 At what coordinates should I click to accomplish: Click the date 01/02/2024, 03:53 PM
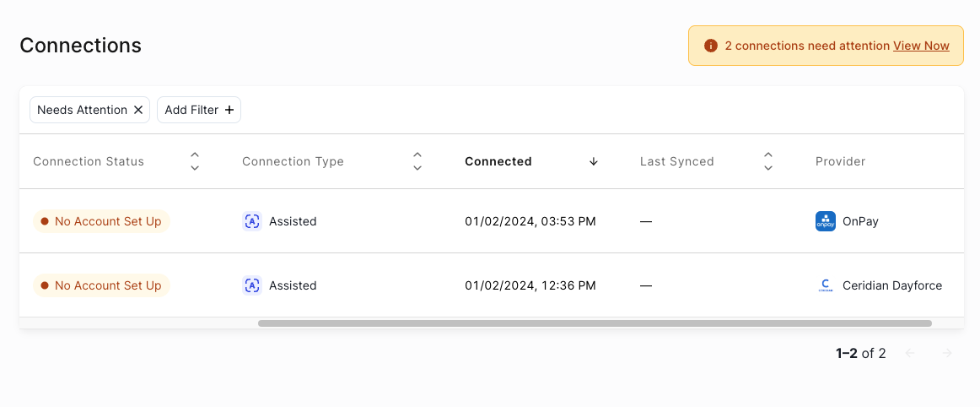530,221
